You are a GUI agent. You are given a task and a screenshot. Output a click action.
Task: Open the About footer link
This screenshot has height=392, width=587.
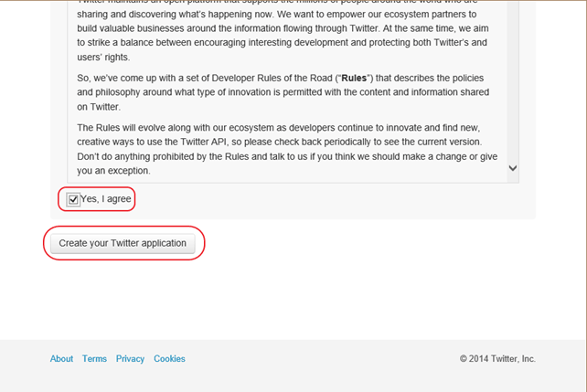coord(61,359)
